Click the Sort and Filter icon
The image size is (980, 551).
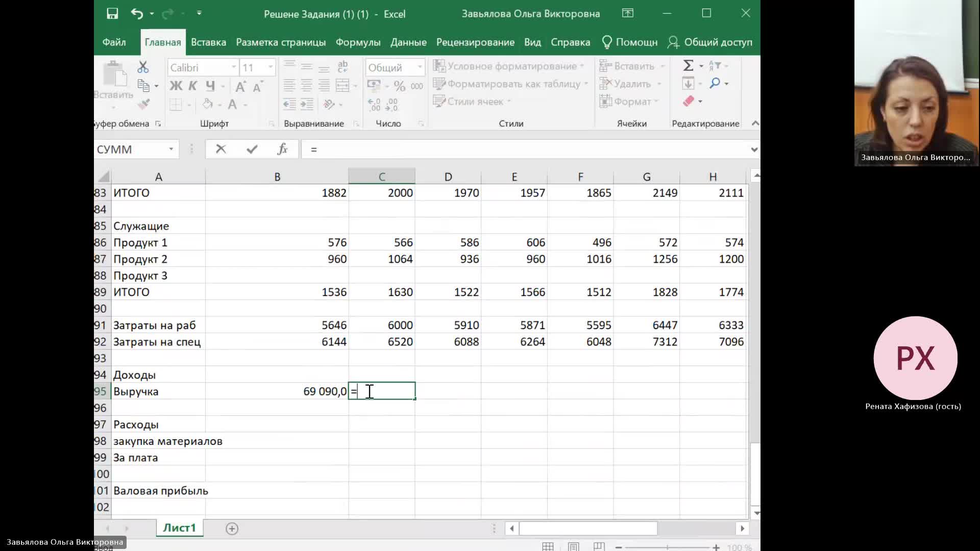[x=715, y=66]
